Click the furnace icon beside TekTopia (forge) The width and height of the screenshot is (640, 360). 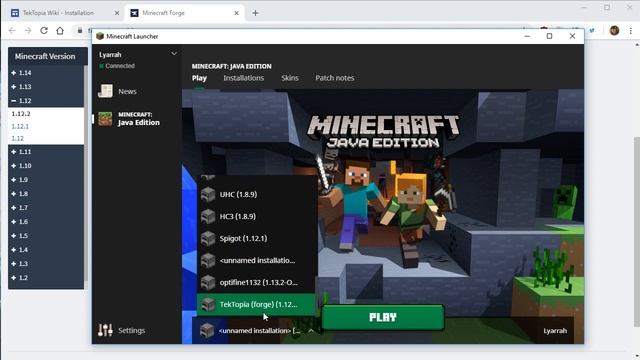pyautogui.click(x=208, y=304)
